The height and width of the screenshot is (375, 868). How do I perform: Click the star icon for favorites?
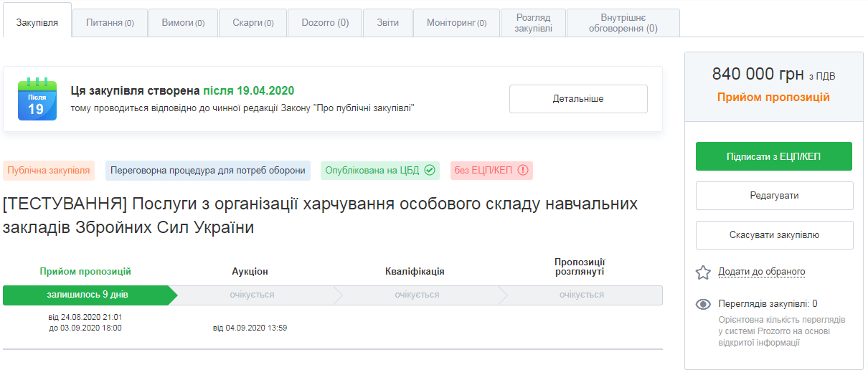coord(703,272)
